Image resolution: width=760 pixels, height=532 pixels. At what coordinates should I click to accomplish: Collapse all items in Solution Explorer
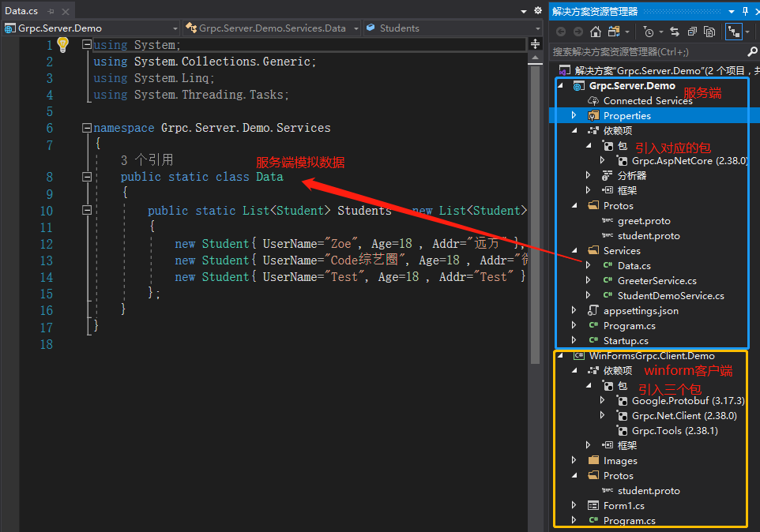(692, 32)
